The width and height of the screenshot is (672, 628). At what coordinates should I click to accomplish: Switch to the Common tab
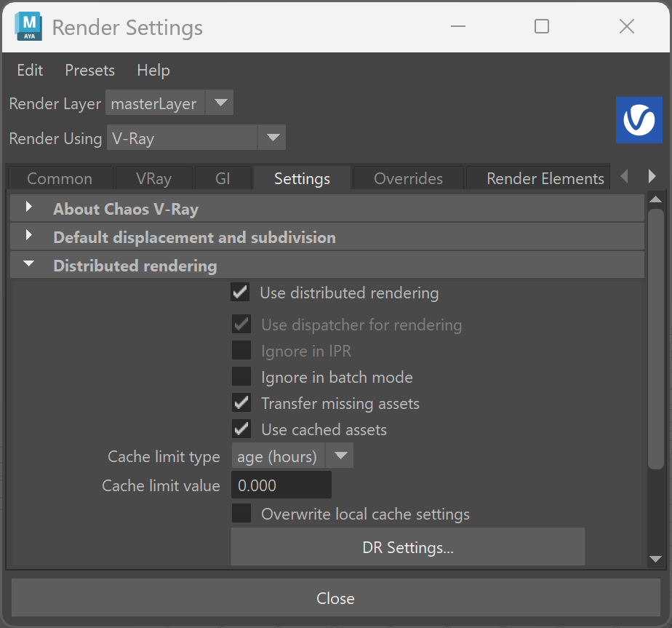[x=60, y=178]
